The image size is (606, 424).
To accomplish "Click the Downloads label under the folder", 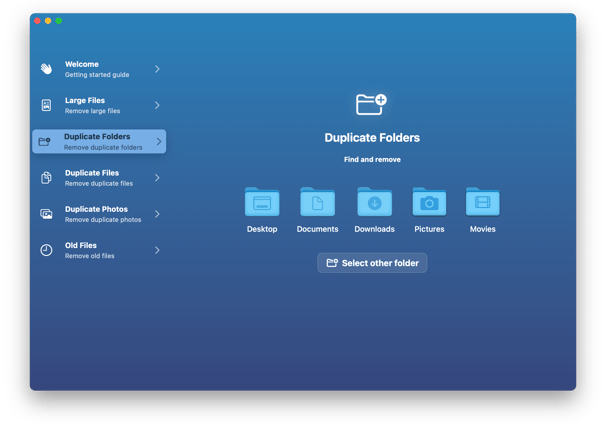I will tap(374, 229).
